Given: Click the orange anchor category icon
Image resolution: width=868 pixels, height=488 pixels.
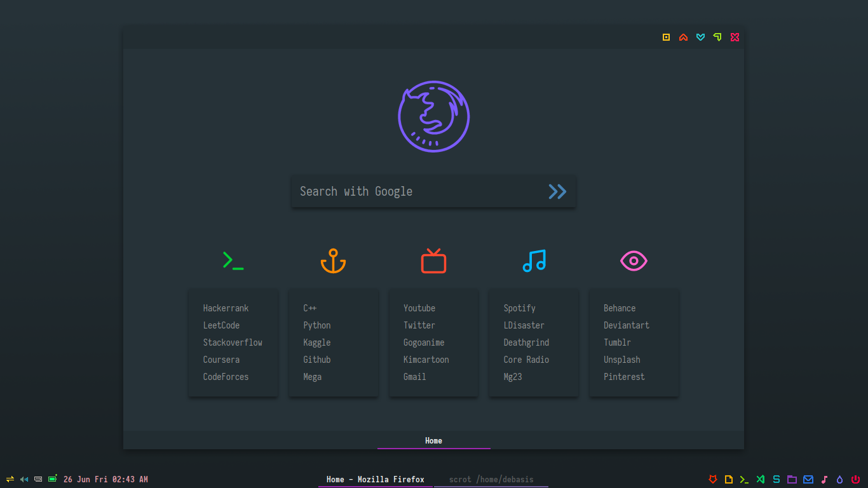Looking at the screenshot, I should click(333, 261).
